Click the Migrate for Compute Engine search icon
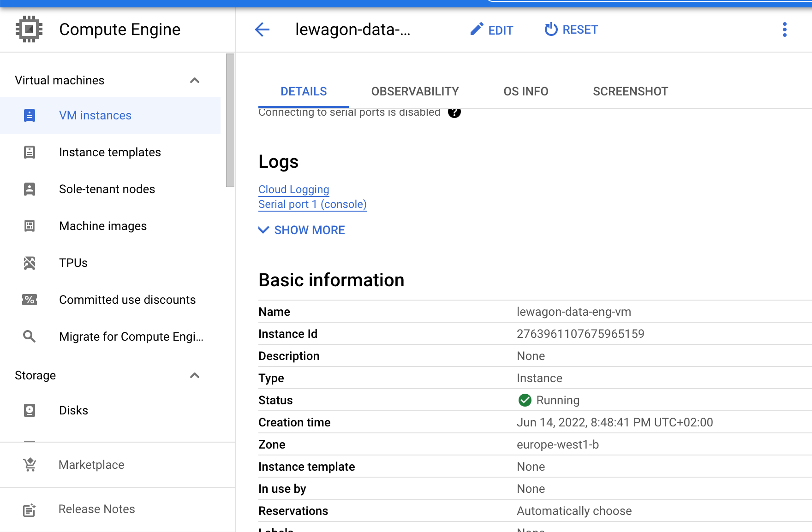 [30, 337]
